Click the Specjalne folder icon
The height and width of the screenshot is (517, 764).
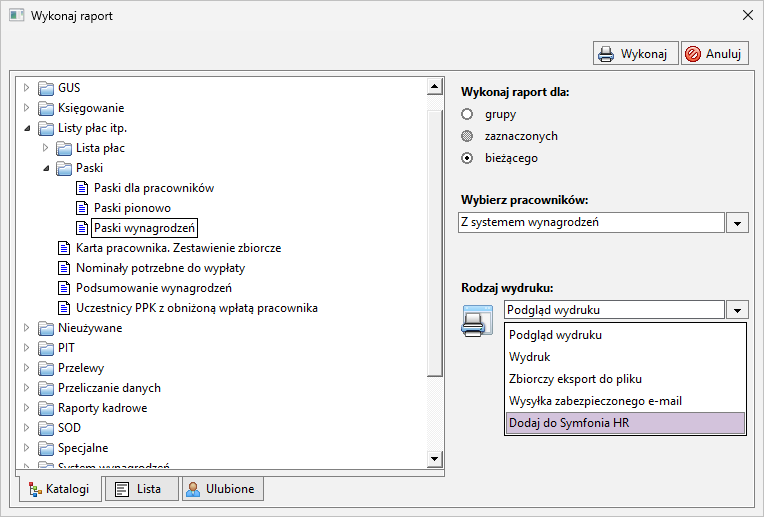click(x=46, y=448)
